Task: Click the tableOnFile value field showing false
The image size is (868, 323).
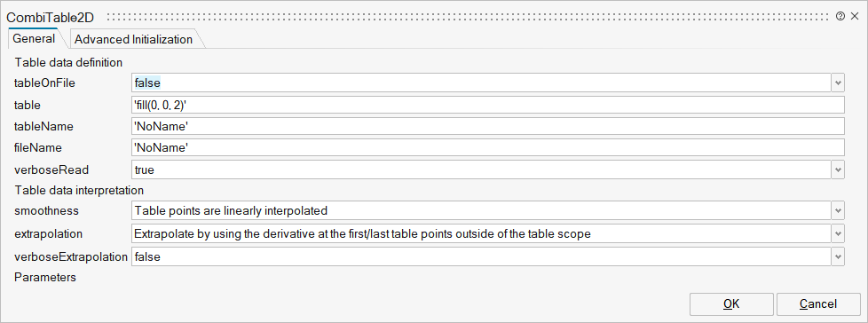Action: click(480, 83)
